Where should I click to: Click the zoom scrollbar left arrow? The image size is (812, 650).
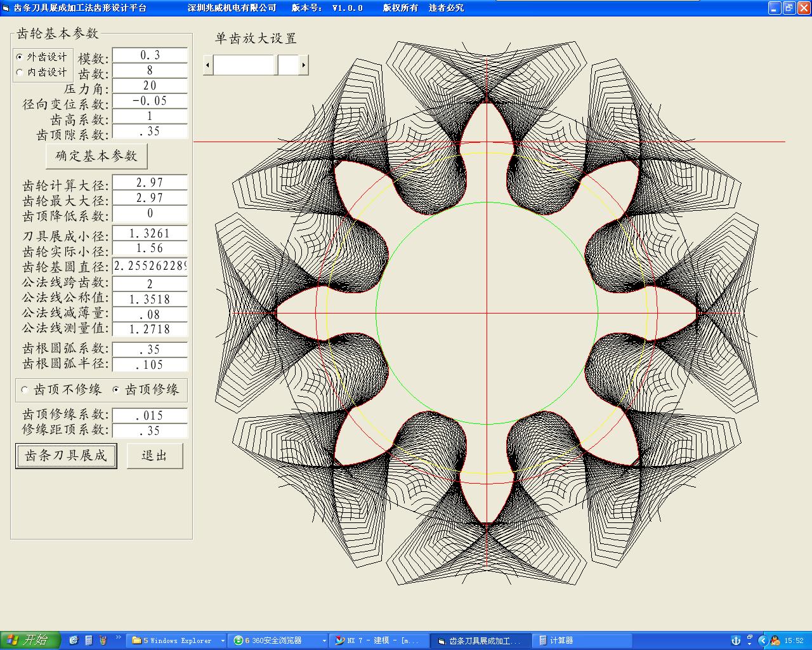(x=208, y=65)
